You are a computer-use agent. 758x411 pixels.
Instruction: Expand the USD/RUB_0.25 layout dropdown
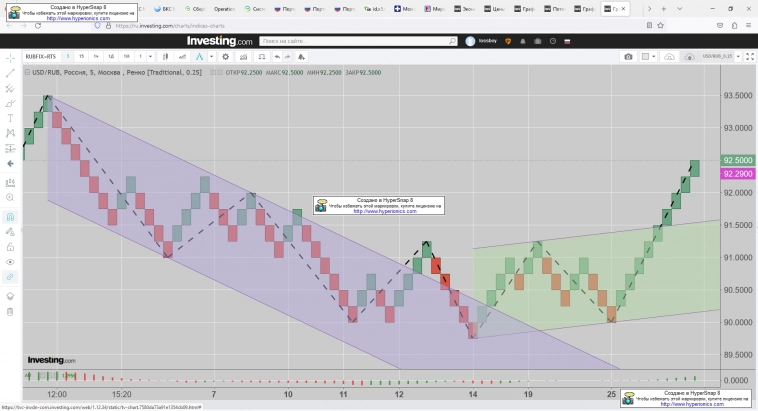click(738, 57)
